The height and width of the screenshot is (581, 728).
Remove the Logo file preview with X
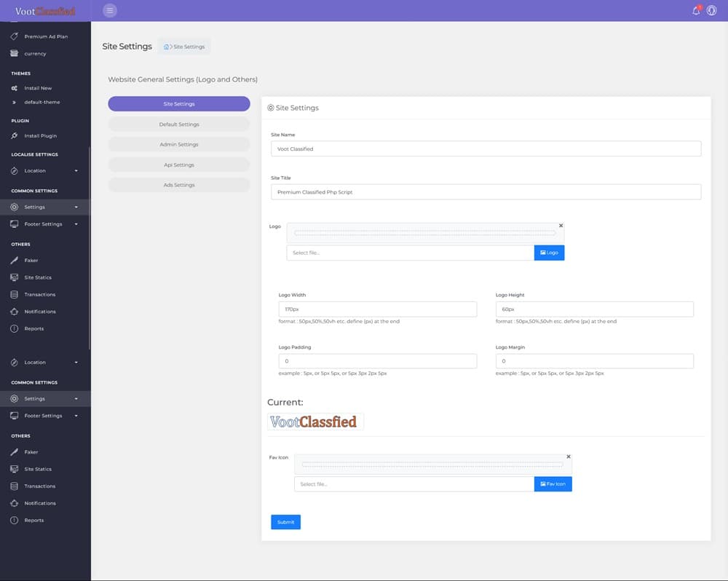click(561, 226)
